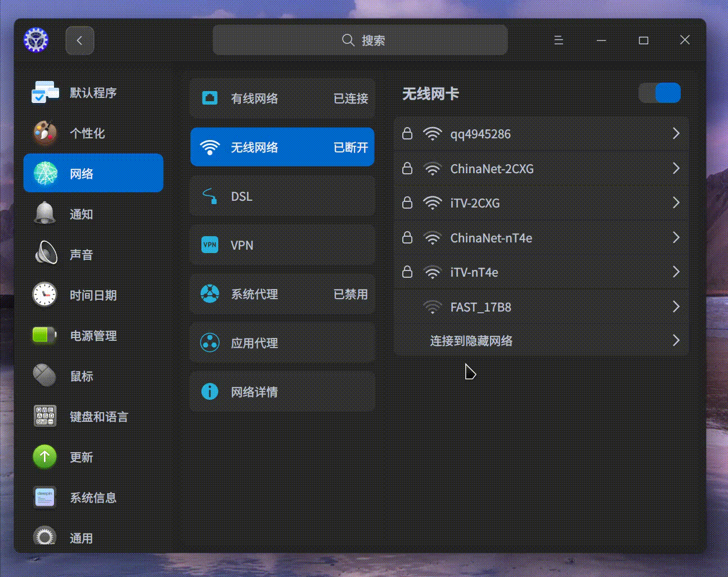Open 网络详情 page
This screenshot has width=728, height=577.
(282, 391)
